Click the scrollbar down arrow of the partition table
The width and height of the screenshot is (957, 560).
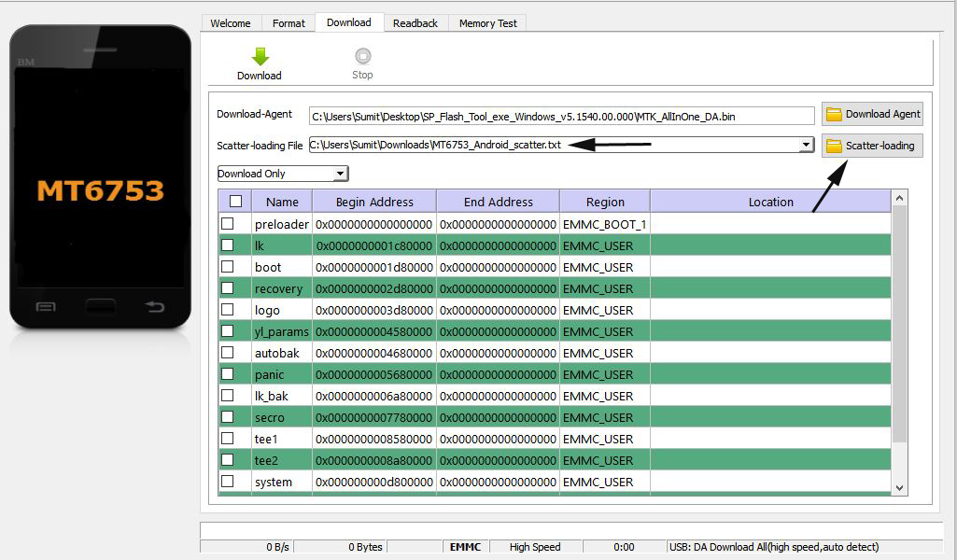pos(898,487)
